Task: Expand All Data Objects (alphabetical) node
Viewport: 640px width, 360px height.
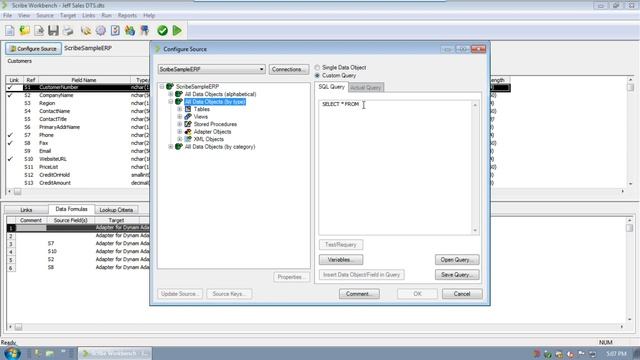Action: click(x=171, y=94)
